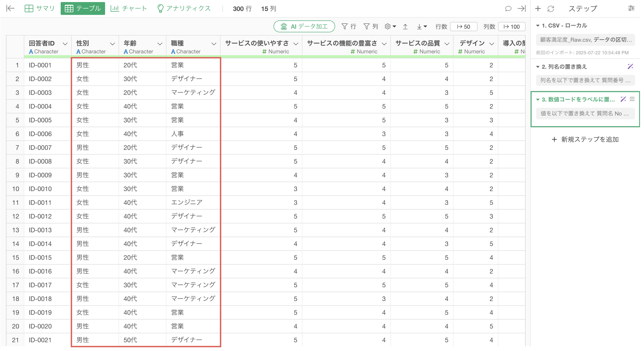644x351 pixels.
Task: Click the AI データ加工 button
Action: pos(304,27)
